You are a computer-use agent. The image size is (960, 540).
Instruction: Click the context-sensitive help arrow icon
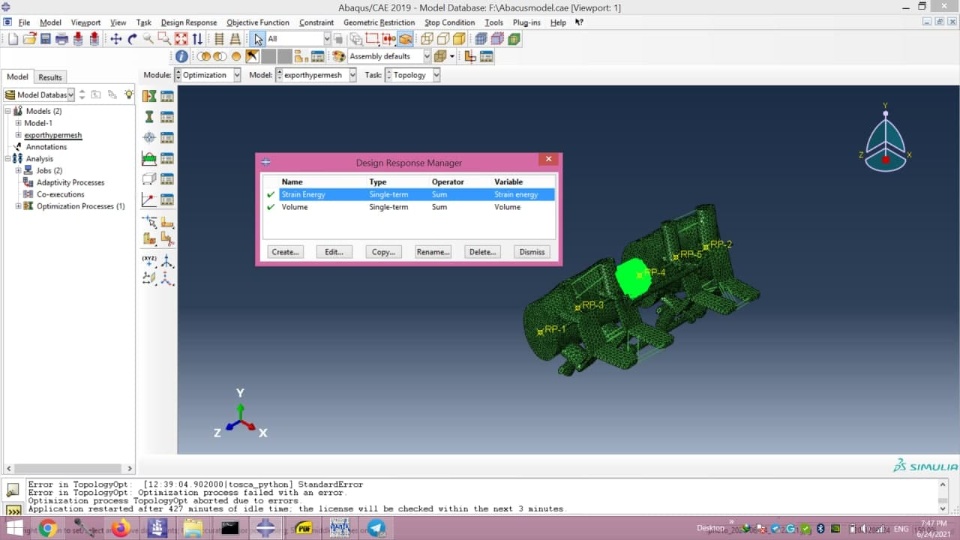click(579, 23)
